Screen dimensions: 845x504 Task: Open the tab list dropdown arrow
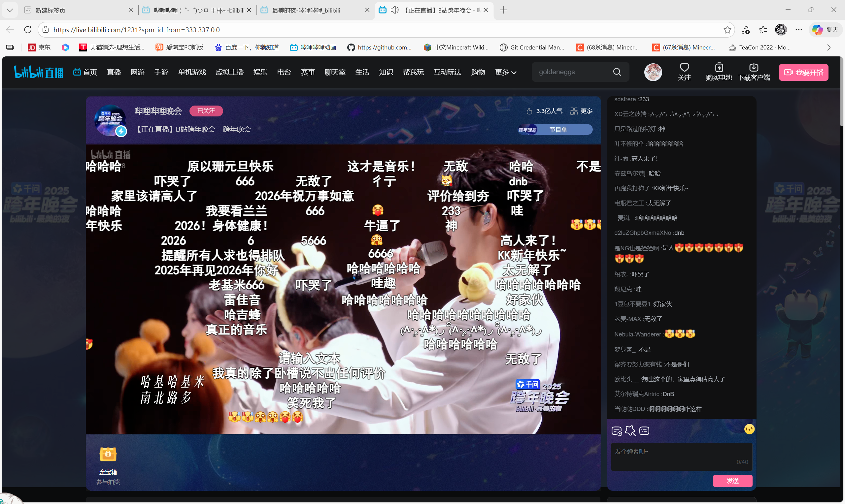tap(10, 10)
